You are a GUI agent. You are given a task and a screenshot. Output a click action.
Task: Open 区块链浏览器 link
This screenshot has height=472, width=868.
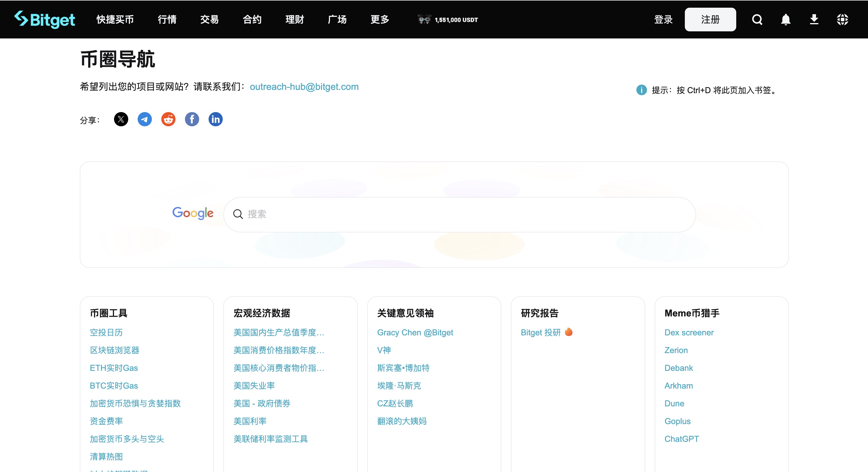pyautogui.click(x=115, y=350)
